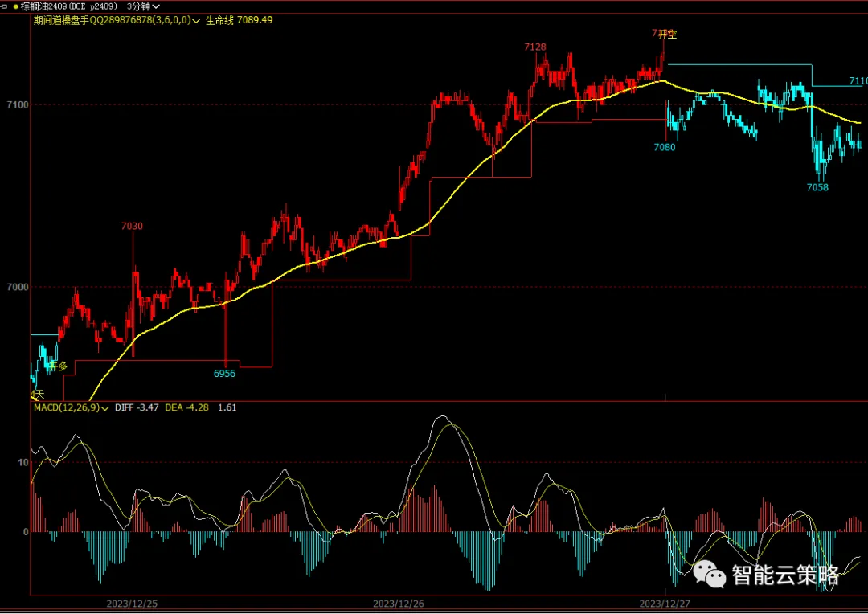Click the 7030 spike price label
868x614 pixels.
133,226
